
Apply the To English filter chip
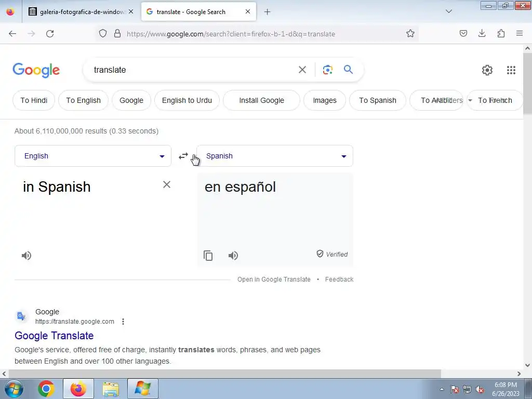pyautogui.click(x=83, y=100)
